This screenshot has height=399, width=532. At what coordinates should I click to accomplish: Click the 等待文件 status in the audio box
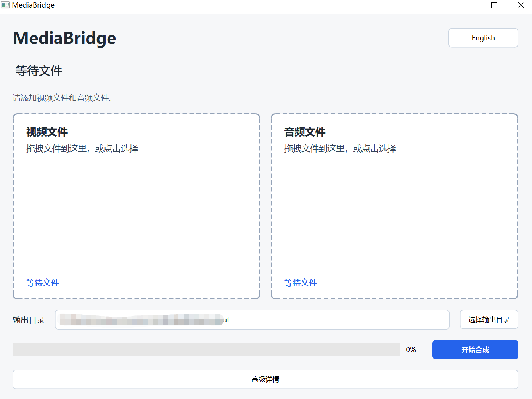[301, 283]
